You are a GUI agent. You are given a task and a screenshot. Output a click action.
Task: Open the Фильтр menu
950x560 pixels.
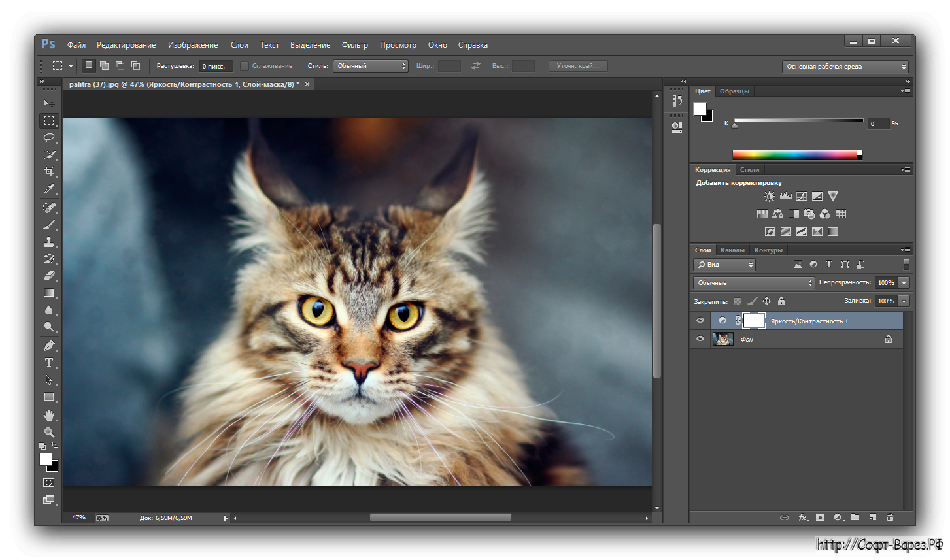coord(354,44)
